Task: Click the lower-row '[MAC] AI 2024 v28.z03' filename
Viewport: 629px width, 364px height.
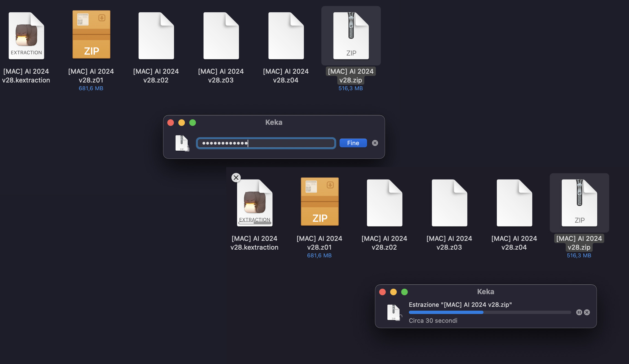Action: click(449, 243)
